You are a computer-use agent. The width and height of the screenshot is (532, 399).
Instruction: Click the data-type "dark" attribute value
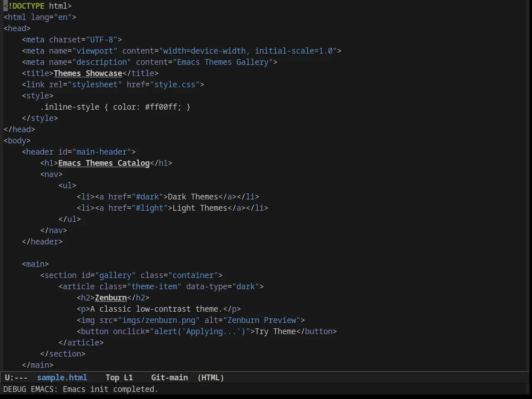pos(246,286)
